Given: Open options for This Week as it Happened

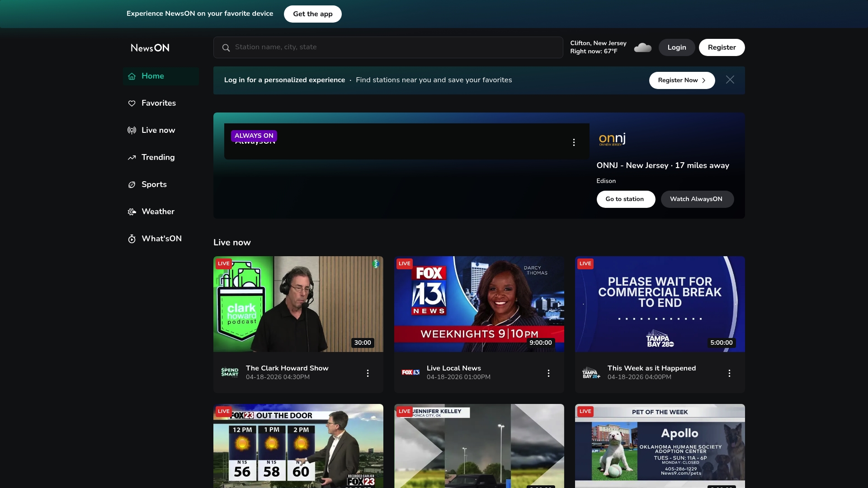Looking at the screenshot, I should tap(729, 373).
